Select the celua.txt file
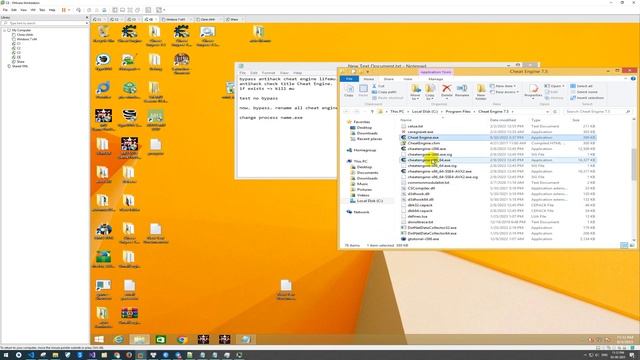The image size is (640, 360). 415,127
